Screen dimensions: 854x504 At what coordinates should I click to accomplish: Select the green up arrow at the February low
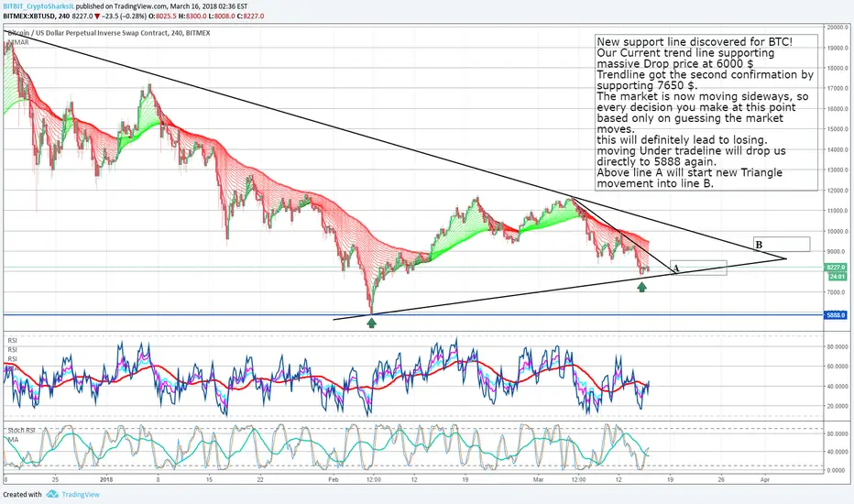point(371,323)
